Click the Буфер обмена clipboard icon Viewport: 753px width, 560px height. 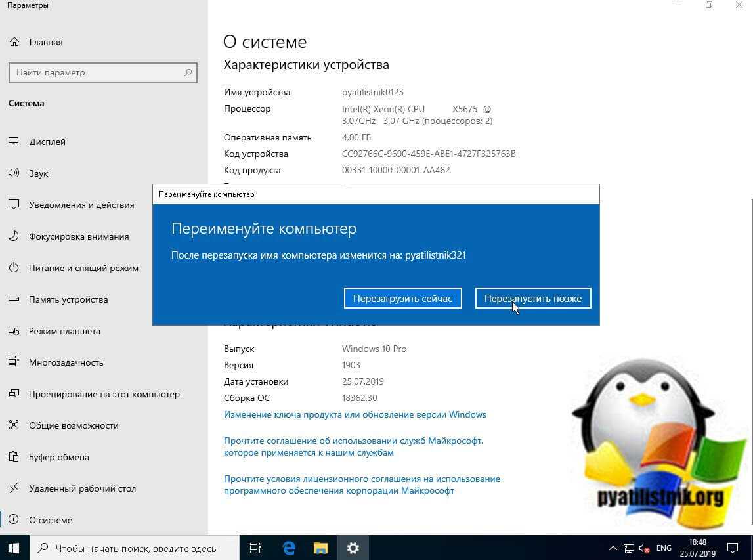point(14,457)
